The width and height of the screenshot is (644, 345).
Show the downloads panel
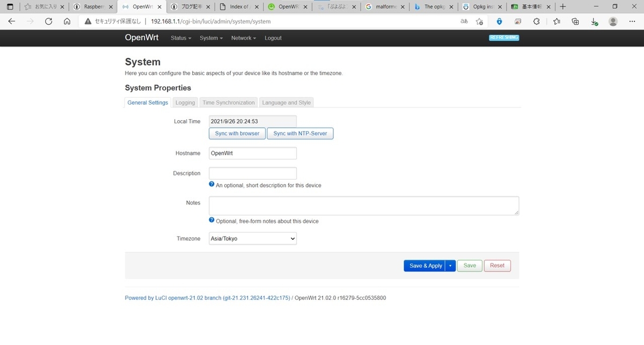594,21
